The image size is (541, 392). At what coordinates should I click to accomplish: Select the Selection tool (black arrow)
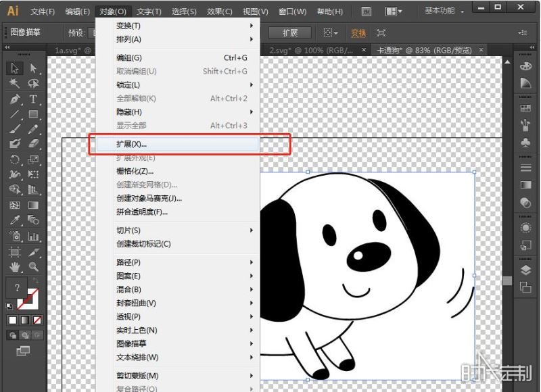(14, 68)
